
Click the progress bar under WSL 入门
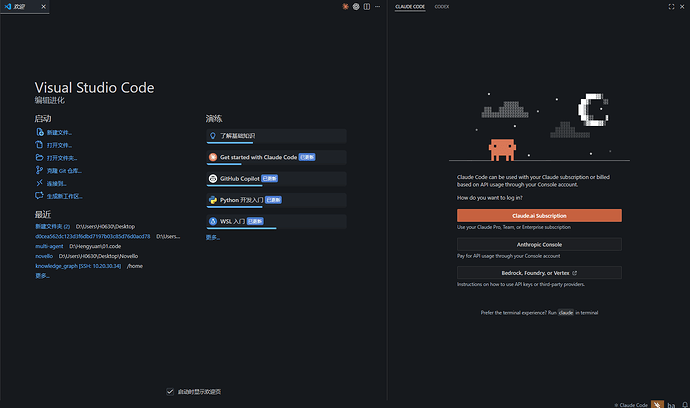tap(242, 228)
